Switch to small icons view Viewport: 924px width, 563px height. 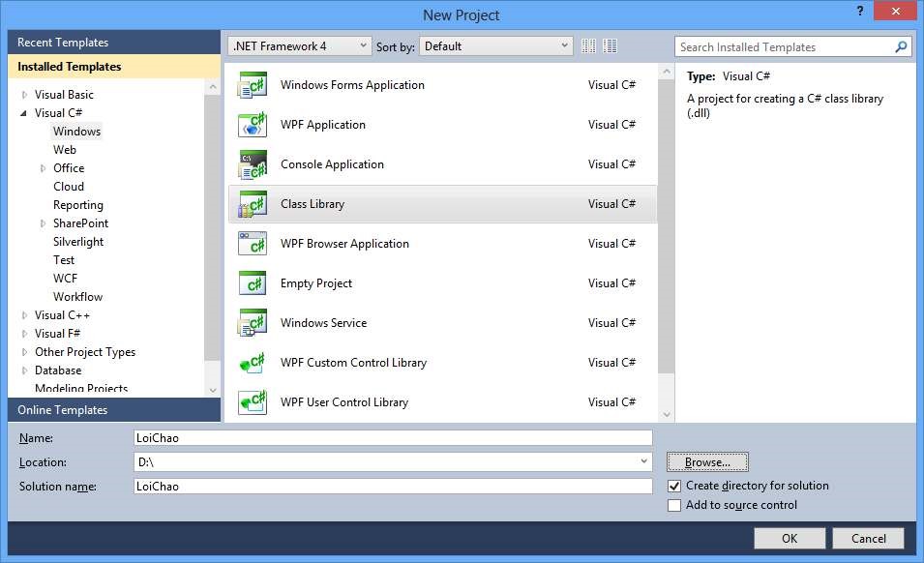[590, 46]
